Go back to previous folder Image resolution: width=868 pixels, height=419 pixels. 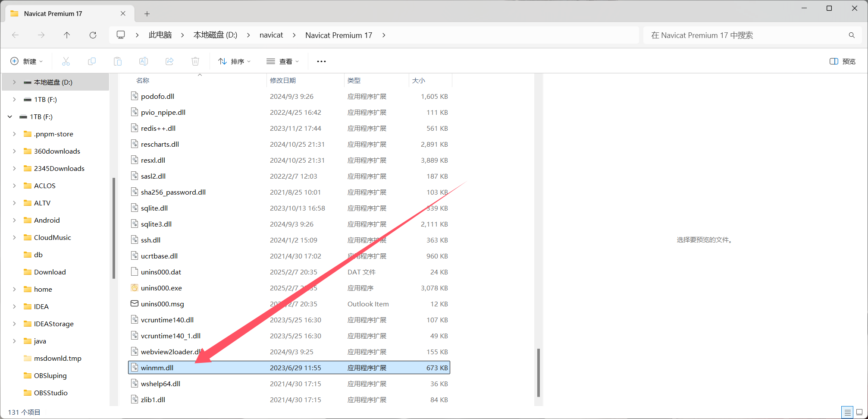pyautogui.click(x=16, y=35)
